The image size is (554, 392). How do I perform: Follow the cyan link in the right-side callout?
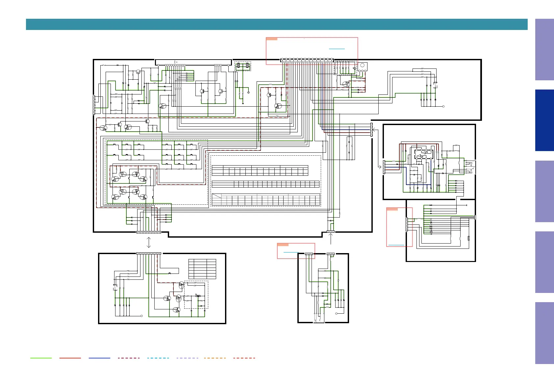[x=396, y=245]
